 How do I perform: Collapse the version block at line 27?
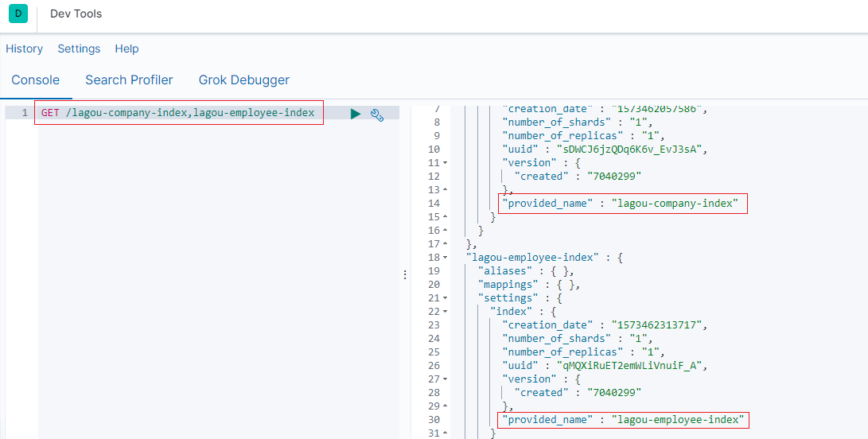coord(445,379)
